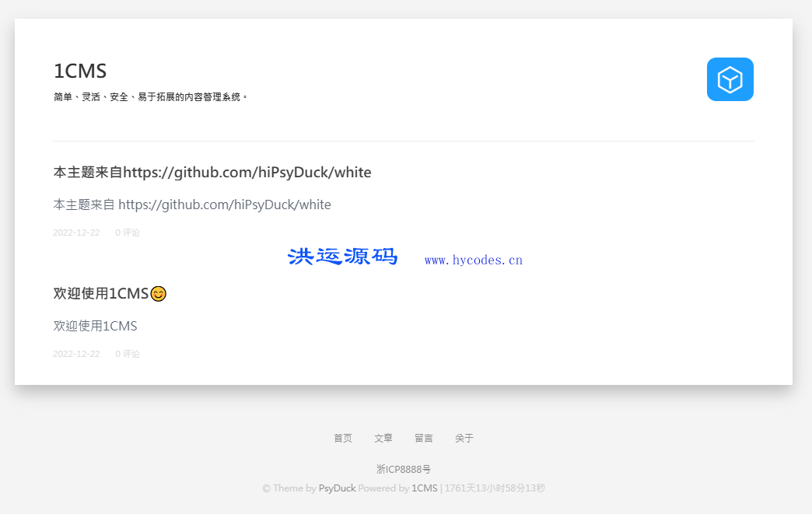Visit the www.hycodes.cn watermark link
The width and height of the screenshot is (812, 514).
[x=474, y=259]
